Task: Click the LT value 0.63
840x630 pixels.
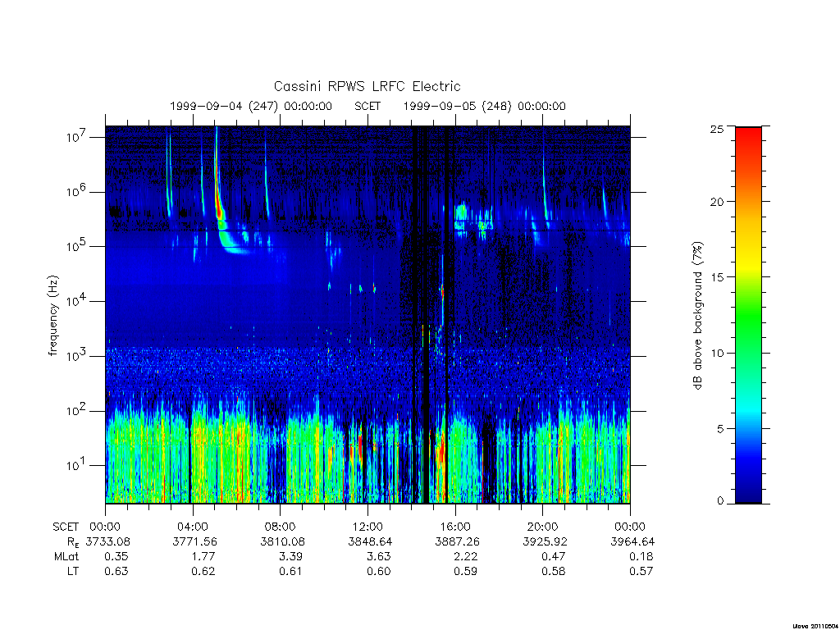Action: (116, 572)
